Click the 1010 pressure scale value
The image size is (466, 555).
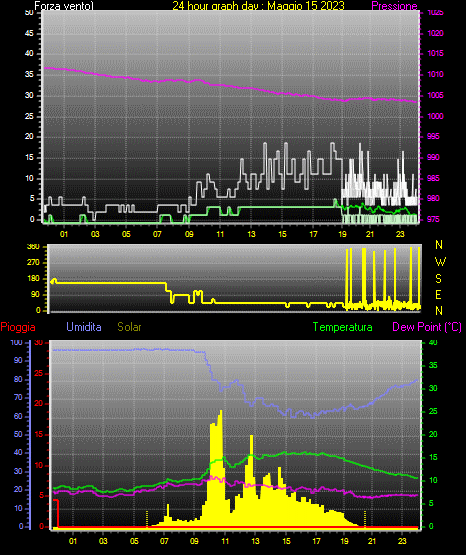(x=435, y=74)
